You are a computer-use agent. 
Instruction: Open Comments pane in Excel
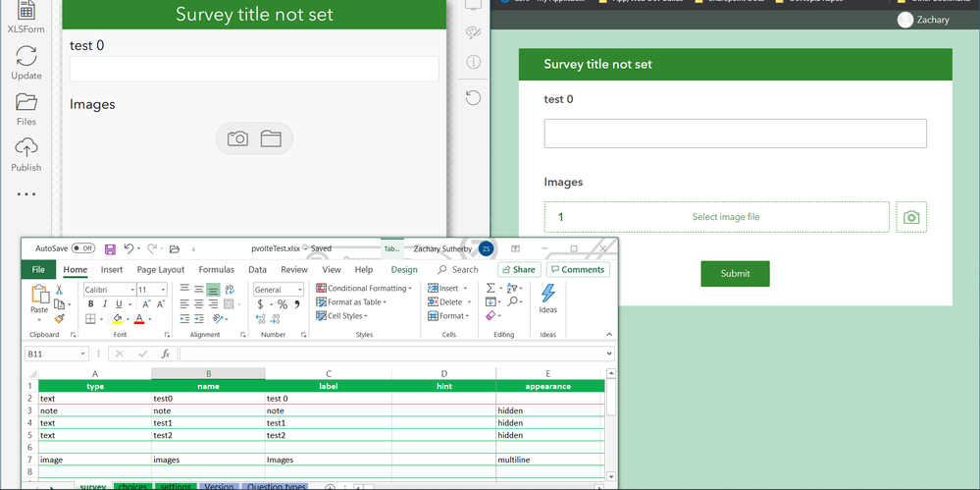pos(578,270)
